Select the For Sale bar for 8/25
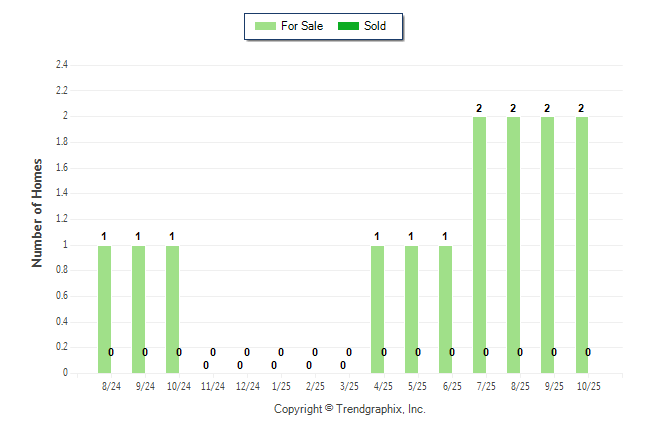This screenshot has width=646, height=434. [x=514, y=244]
